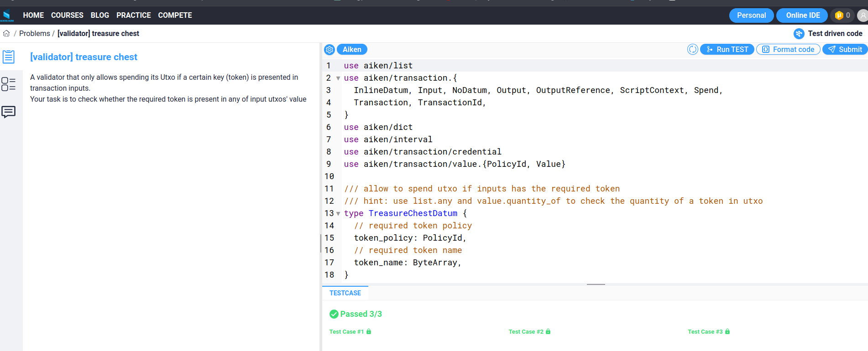868x351 pixels.
Task: Open the comments sidebar icon
Action: [x=9, y=112]
